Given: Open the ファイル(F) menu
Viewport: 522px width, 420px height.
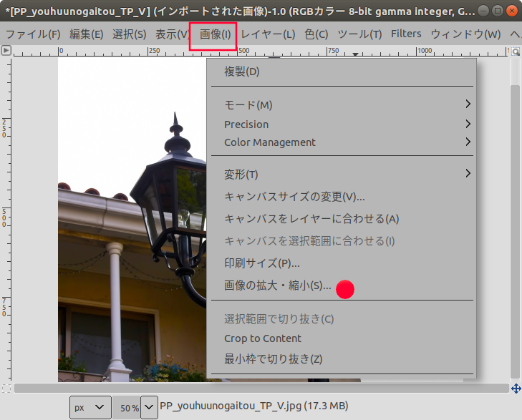Looking at the screenshot, I should pos(33,34).
